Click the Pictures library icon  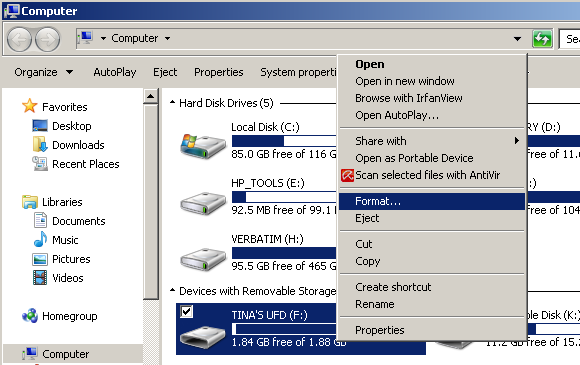click(40, 259)
